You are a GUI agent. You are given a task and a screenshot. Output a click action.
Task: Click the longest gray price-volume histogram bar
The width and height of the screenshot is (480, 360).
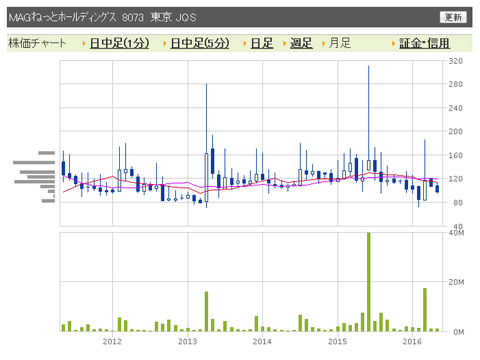[34, 163]
